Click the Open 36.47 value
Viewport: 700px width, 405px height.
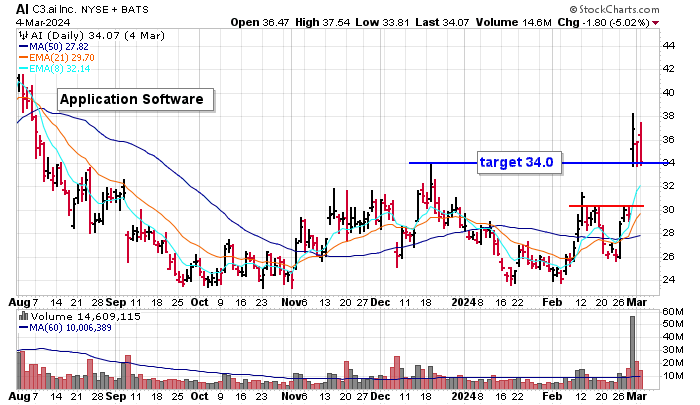(259, 22)
